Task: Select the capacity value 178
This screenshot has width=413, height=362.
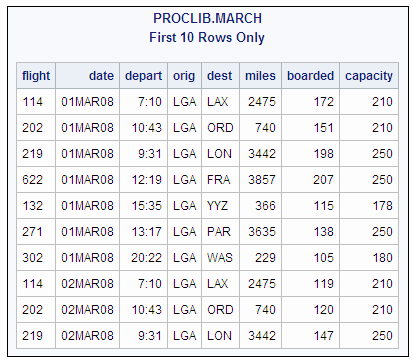Action: (369, 206)
